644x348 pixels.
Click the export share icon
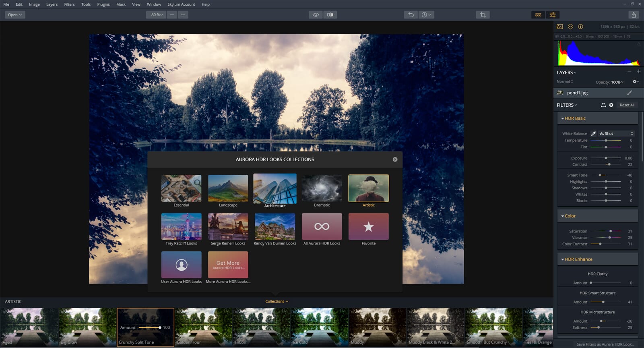click(x=634, y=15)
